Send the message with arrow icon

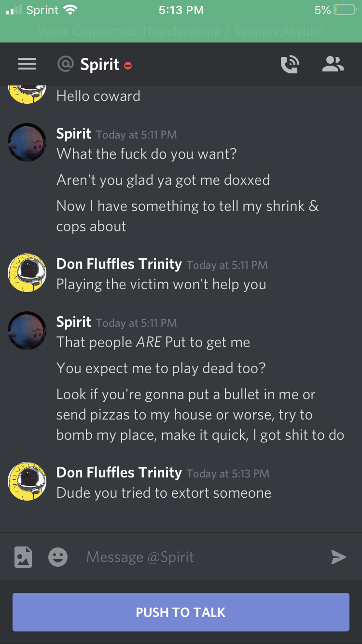[x=339, y=557]
